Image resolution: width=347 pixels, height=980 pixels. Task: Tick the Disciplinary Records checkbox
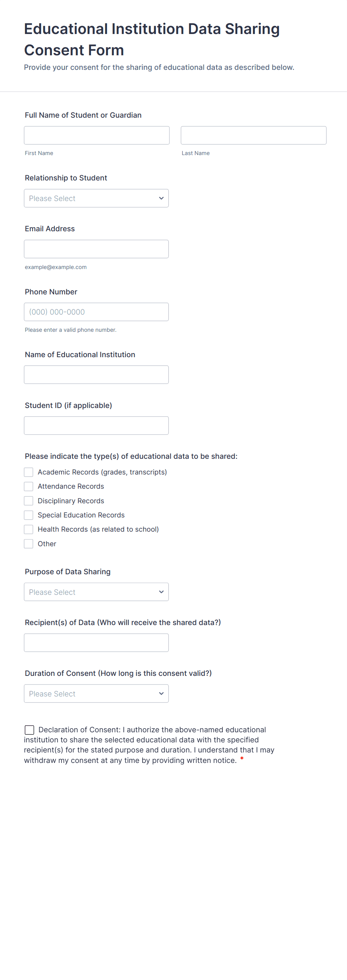(28, 501)
